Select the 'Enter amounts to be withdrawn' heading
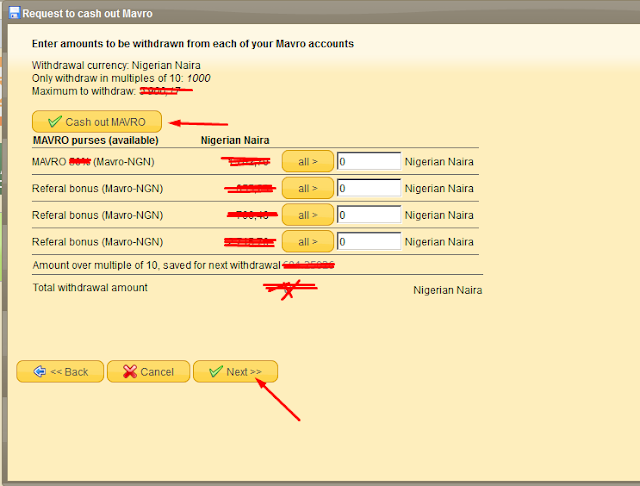This screenshot has width=640, height=486. click(x=193, y=44)
